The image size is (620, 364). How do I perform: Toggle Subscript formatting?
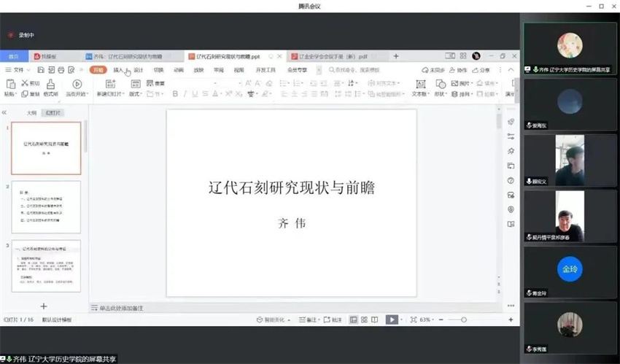coord(239,93)
